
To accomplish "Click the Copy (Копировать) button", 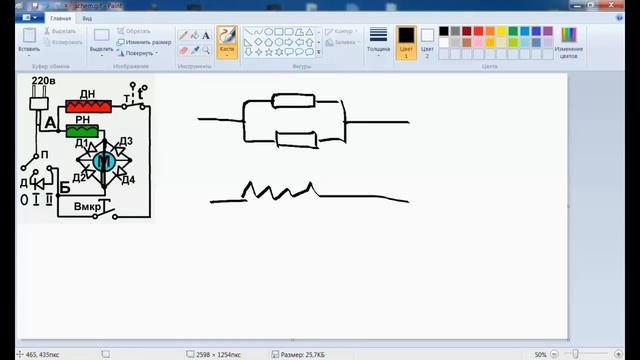I will click(x=63, y=42).
